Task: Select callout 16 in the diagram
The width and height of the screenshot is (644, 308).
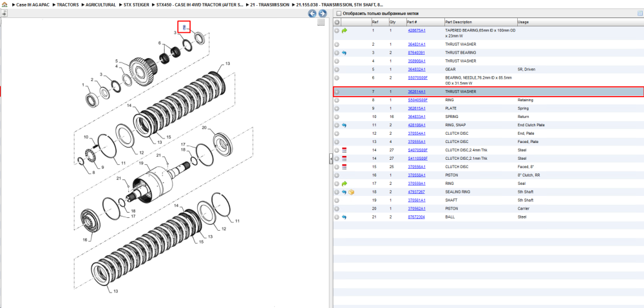Action: point(84,240)
